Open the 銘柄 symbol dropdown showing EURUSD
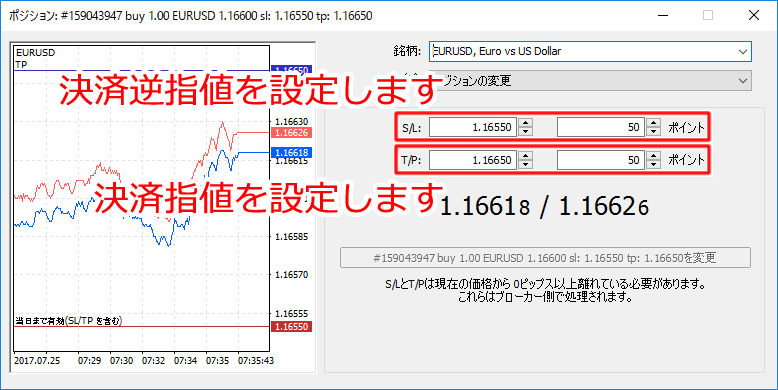This screenshot has height=390, width=778. (590, 51)
